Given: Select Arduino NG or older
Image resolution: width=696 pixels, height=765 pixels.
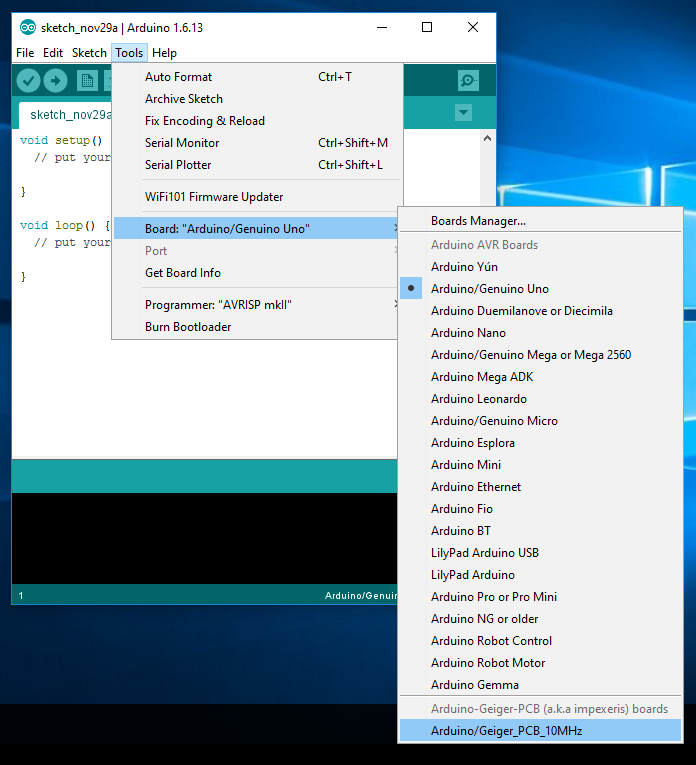Looking at the screenshot, I should point(540,618).
